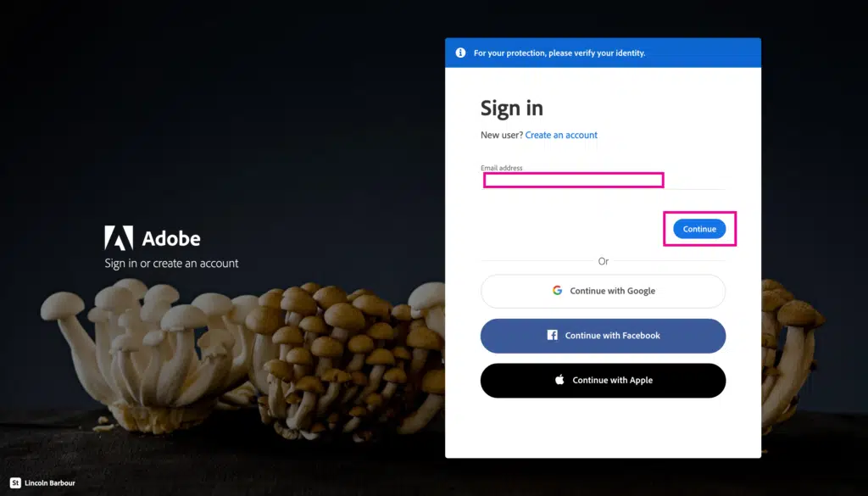
Task: Click the Or divider text
Action: pyautogui.click(x=604, y=261)
